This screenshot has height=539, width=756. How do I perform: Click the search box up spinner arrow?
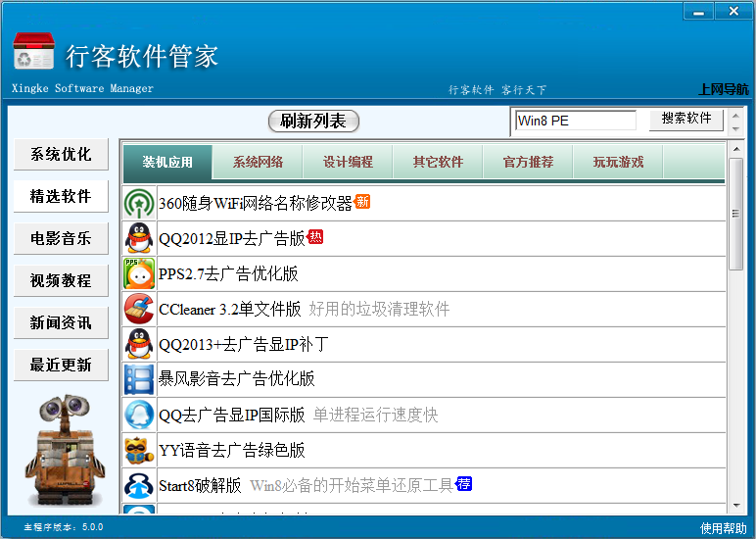point(735,116)
